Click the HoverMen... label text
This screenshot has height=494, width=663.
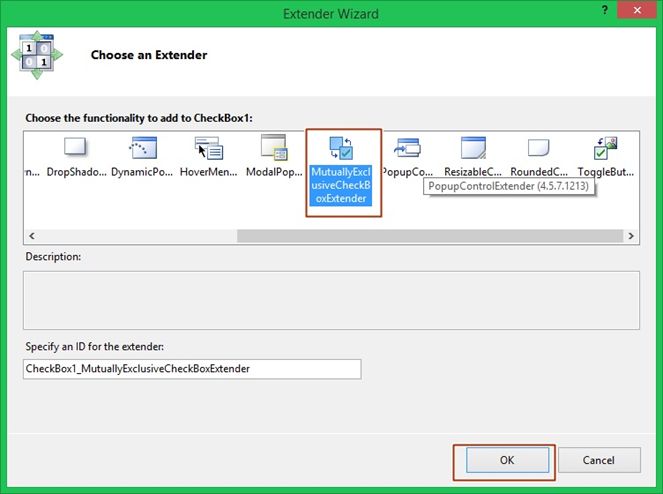pyautogui.click(x=208, y=172)
